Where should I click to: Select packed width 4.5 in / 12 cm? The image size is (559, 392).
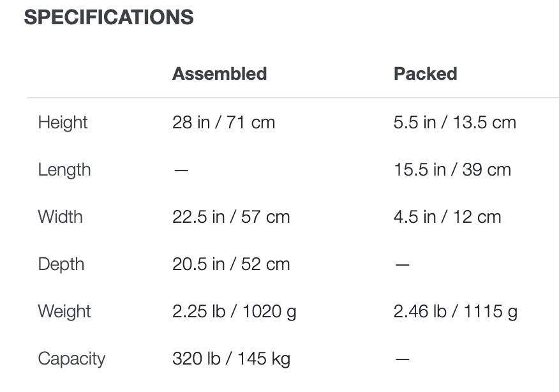pyautogui.click(x=447, y=217)
